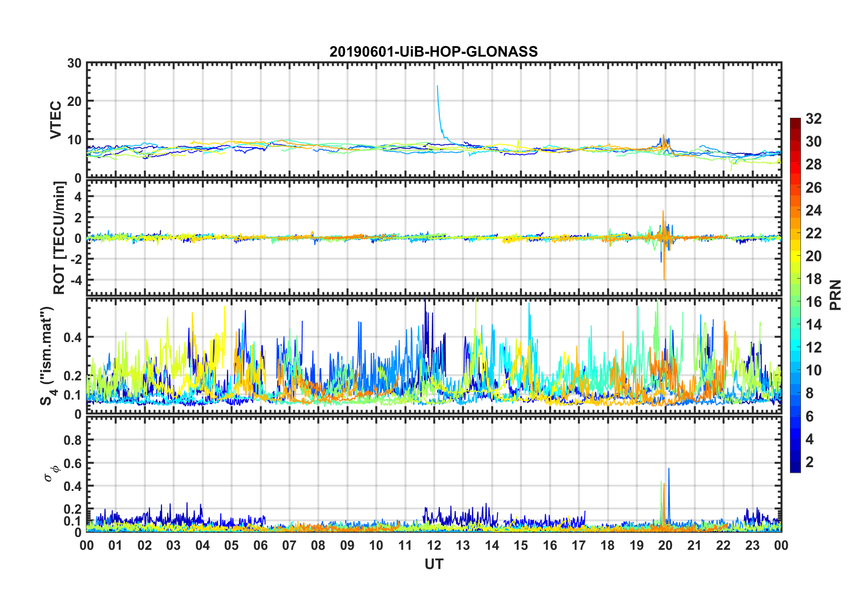Click the 6 label on the PRN colorbar

pyautogui.click(x=810, y=416)
